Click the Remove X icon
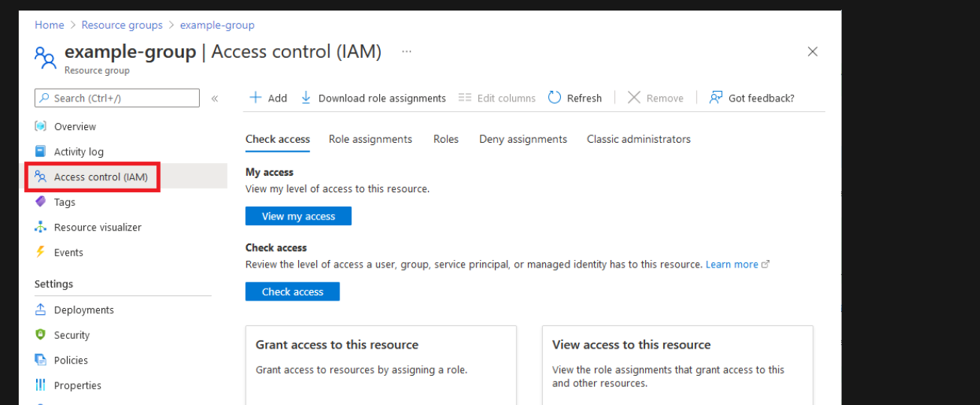Screen dimensions: 980x405 pos(634,98)
